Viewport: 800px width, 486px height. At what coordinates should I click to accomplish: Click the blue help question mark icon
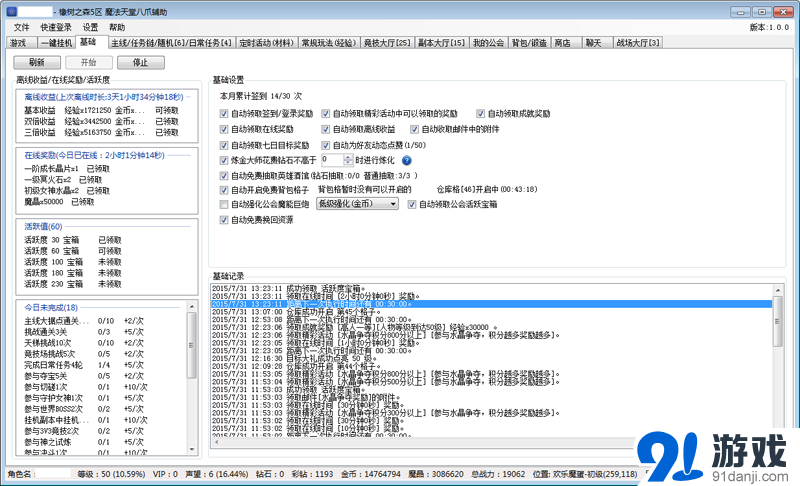point(407,161)
